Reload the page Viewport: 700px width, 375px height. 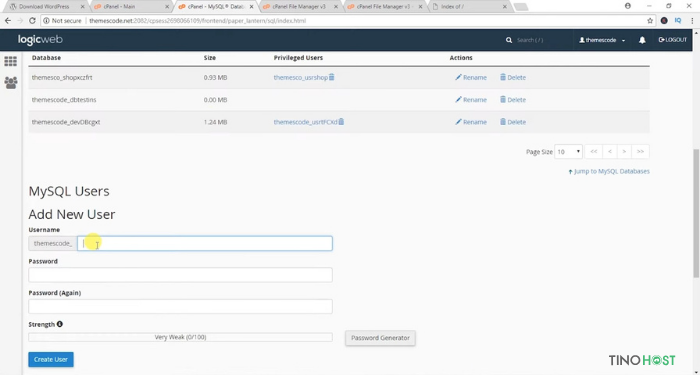coord(32,21)
